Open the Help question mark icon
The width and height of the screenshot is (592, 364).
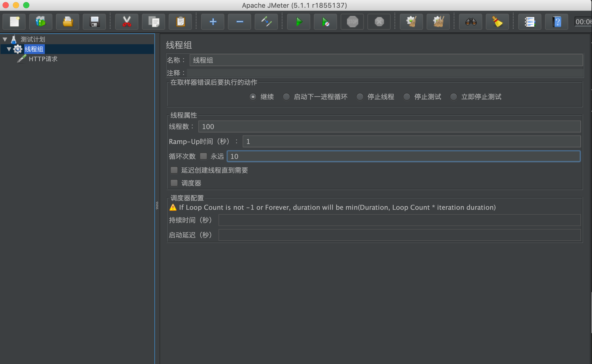point(556,22)
